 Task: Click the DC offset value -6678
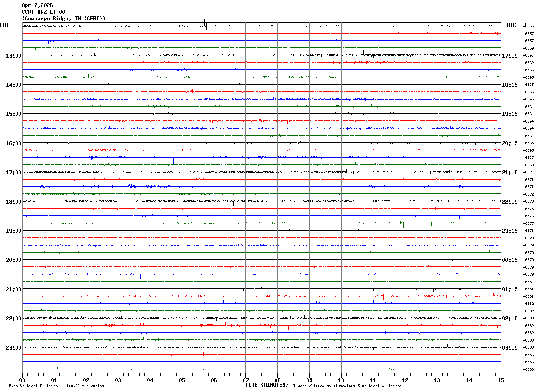coord(528,231)
